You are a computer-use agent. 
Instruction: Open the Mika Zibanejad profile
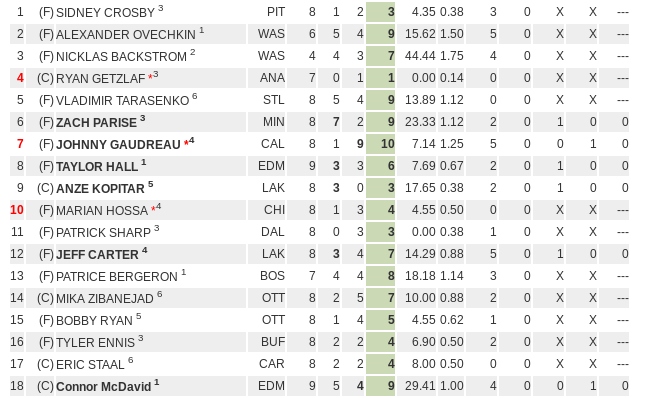click(x=105, y=299)
